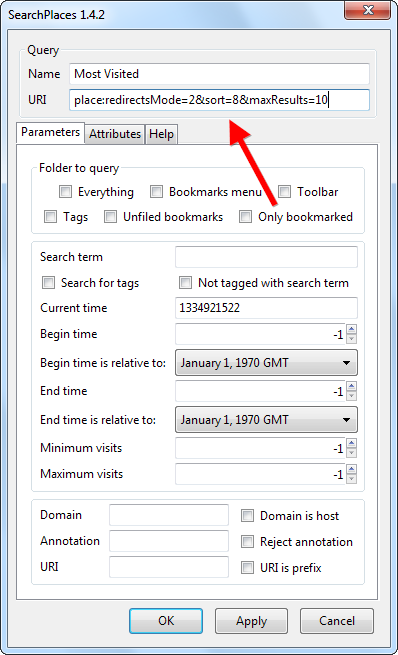Focus the Domain input field
This screenshot has width=398, height=655.
tap(169, 515)
